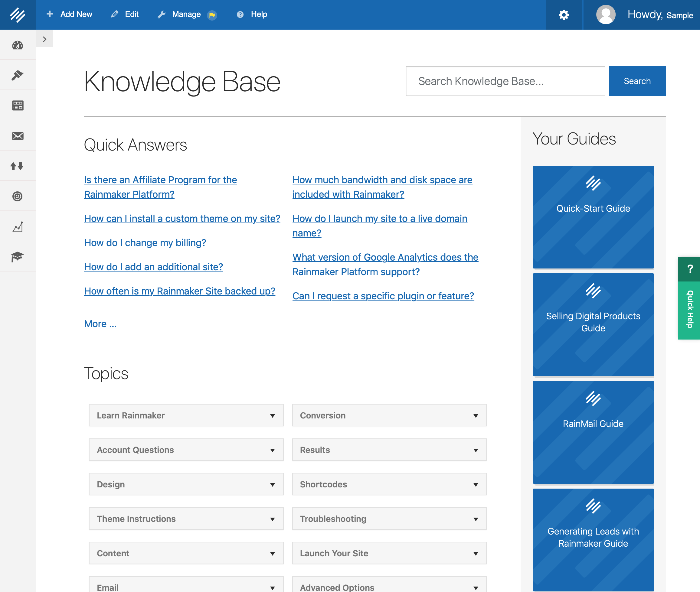Expand the Email topic dropdown
700x592 pixels.
(x=186, y=585)
